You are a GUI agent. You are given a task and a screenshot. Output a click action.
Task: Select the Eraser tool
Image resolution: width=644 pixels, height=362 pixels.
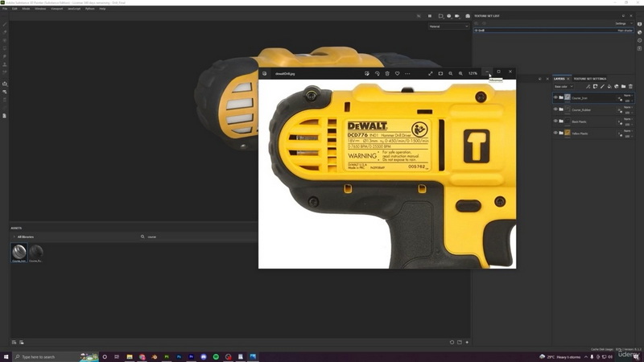tap(5, 32)
